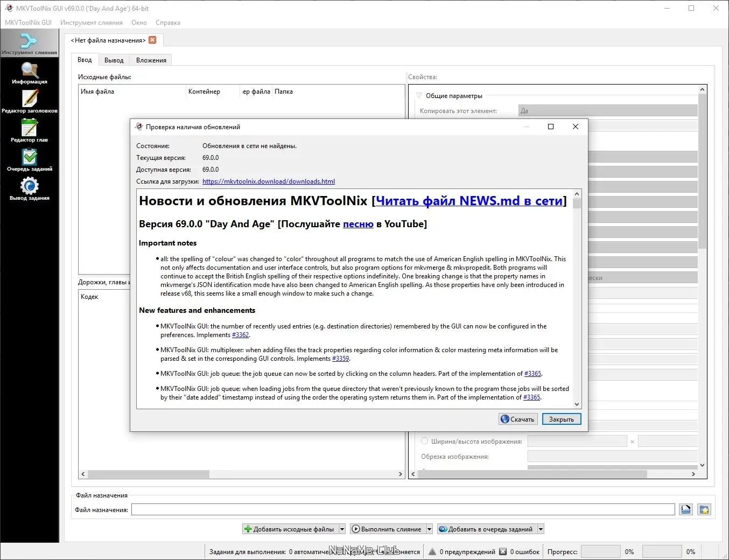Close the <Нет файла назначения> tab with its X icon
This screenshot has width=729, height=560.
point(152,40)
